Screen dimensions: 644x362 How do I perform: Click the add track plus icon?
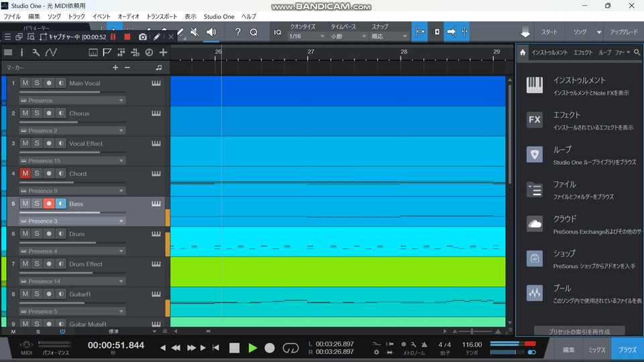[x=163, y=52]
